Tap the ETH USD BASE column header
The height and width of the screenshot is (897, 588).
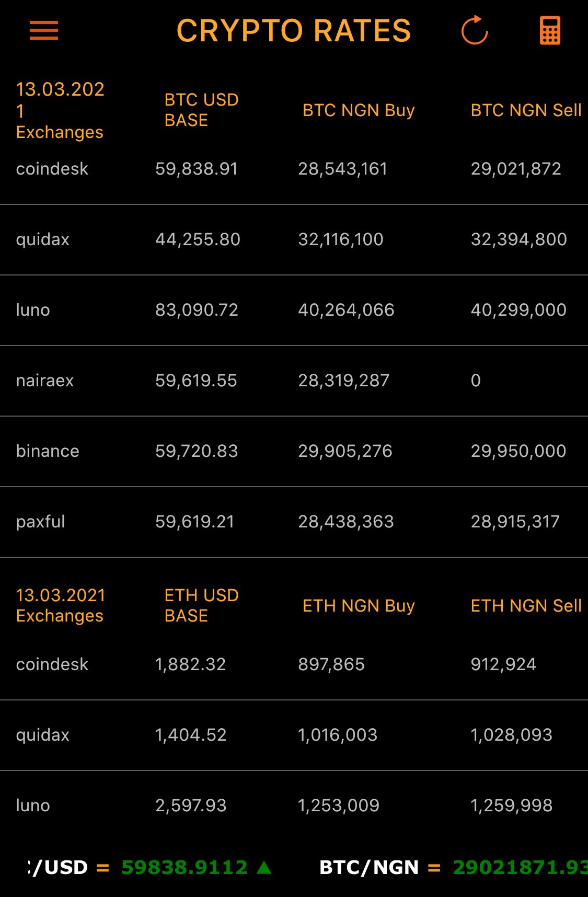(201, 605)
